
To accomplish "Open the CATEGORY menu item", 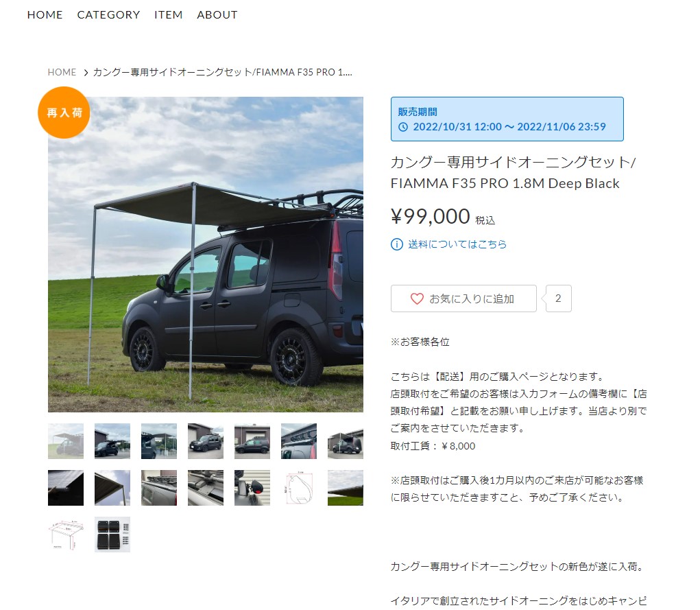I will click(x=108, y=14).
